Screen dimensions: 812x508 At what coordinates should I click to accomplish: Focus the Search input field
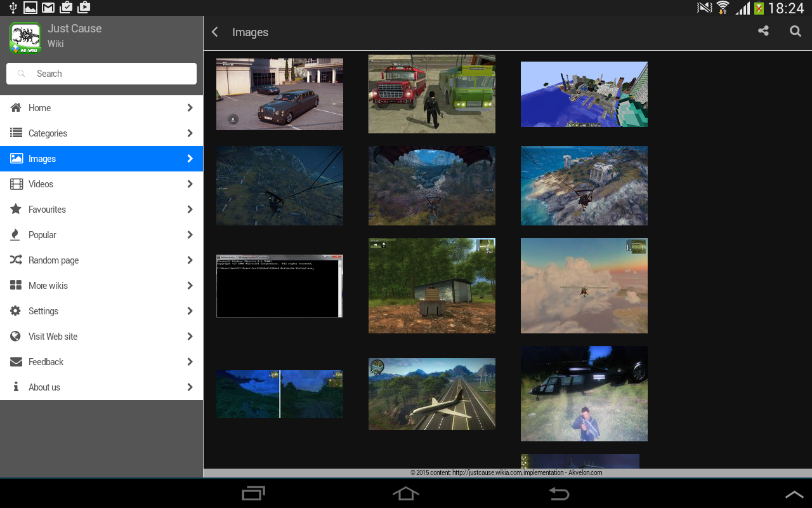click(101, 74)
